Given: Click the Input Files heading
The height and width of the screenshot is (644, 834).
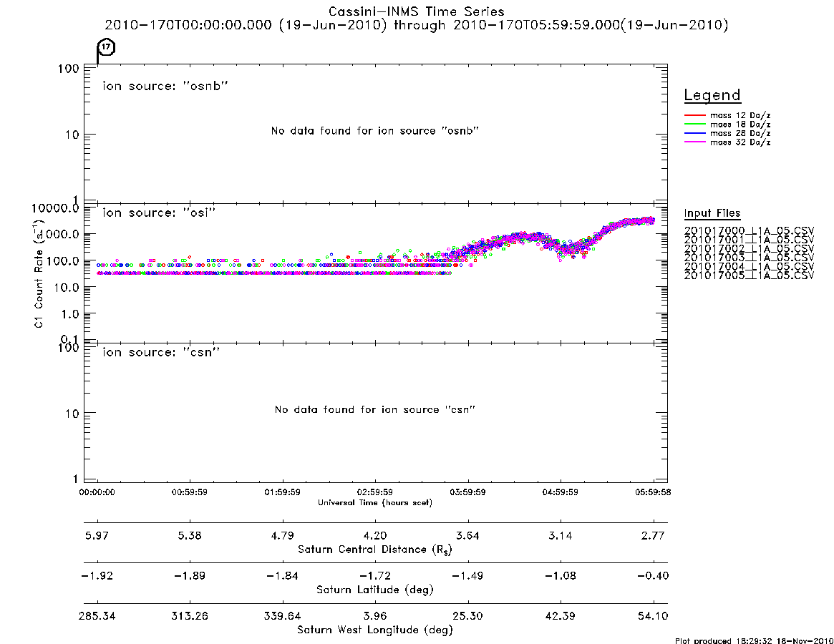Looking at the screenshot, I should pyautogui.click(x=712, y=213).
